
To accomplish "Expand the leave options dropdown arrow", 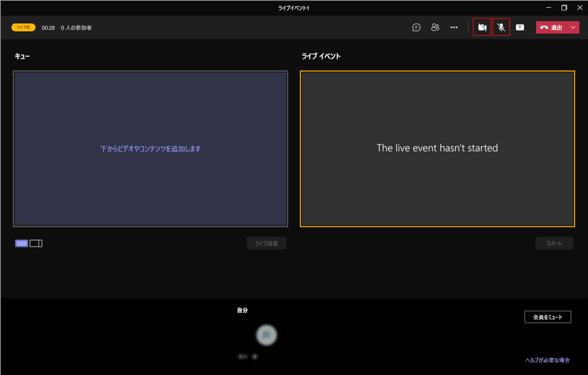I will pos(573,28).
